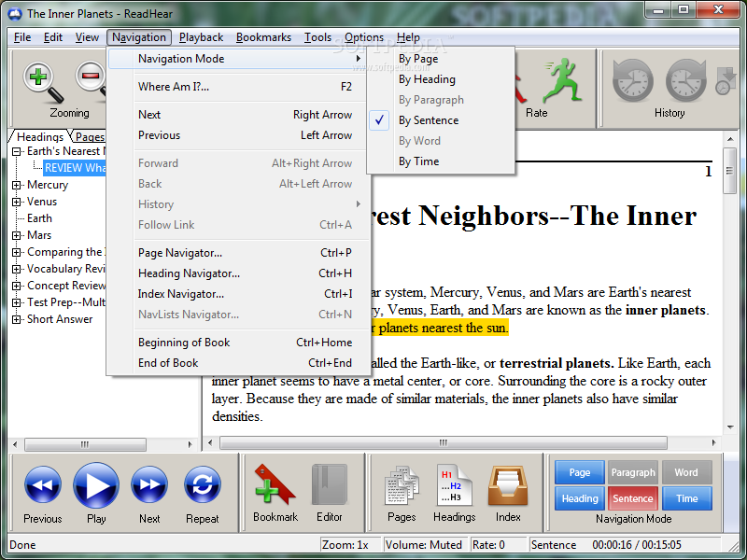Switch to the Pages tab

click(x=90, y=137)
